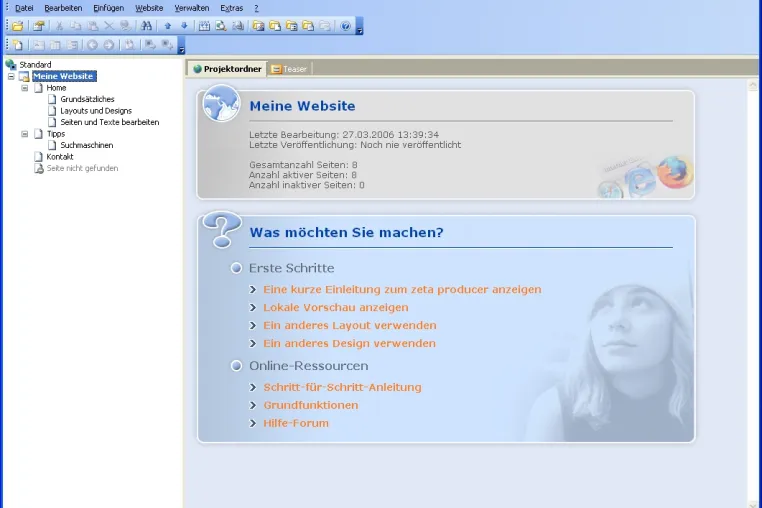Open the Website menu
Image resolution: width=762 pixels, height=508 pixels.
click(x=149, y=8)
